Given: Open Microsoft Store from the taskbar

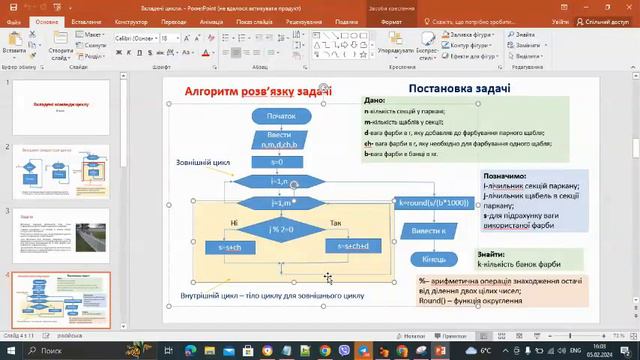Looking at the screenshot, I should point(248,351).
